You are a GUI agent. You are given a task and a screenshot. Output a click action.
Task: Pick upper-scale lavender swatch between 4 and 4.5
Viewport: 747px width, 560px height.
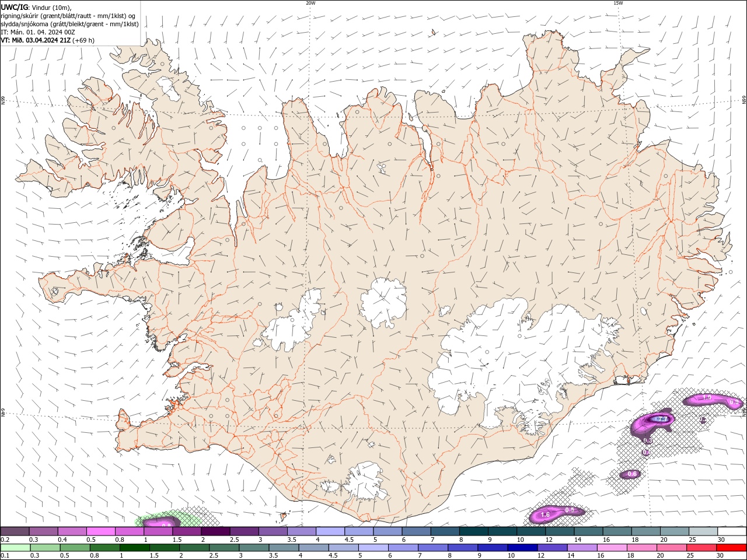pos(330,531)
